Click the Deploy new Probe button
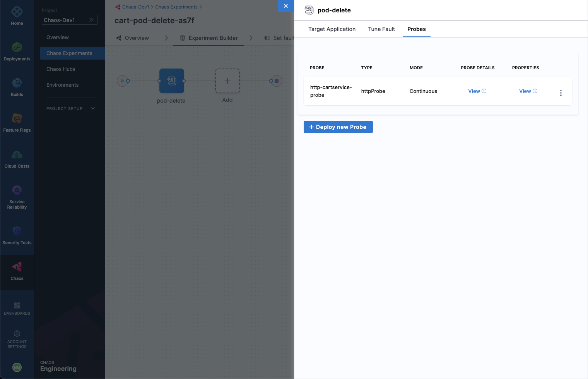Viewport: 588px width, 379px height. tap(338, 127)
